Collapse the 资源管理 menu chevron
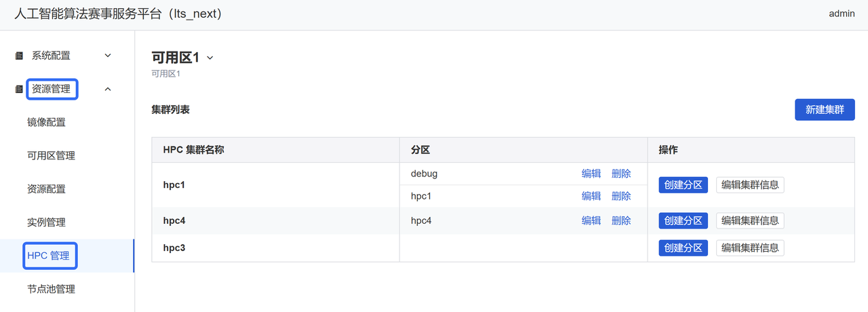The width and height of the screenshot is (868, 312). coord(108,89)
